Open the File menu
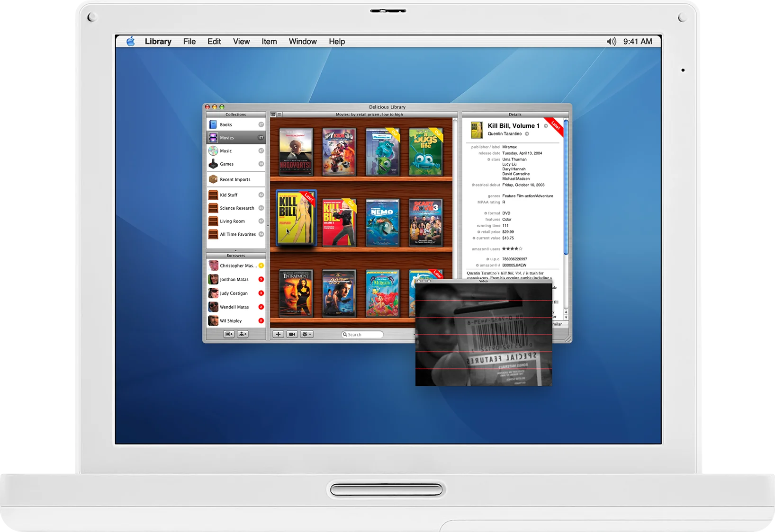Image resolution: width=775 pixels, height=532 pixels. tap(189, 42)
